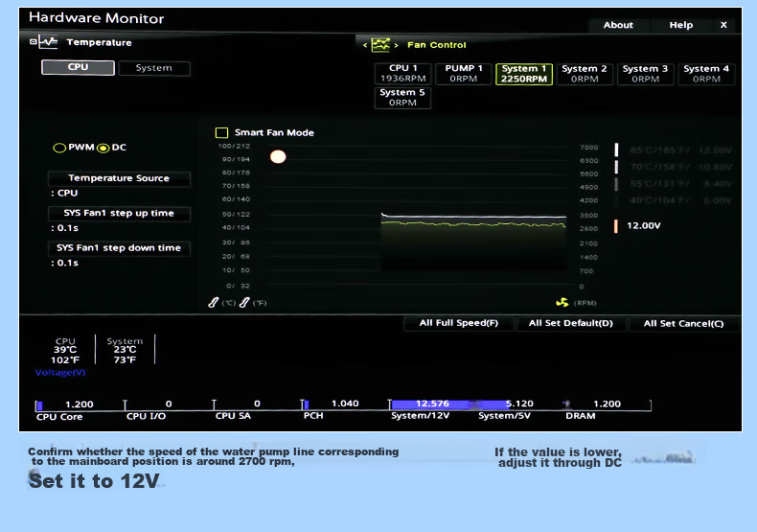Click the Celsius thermometer icon
Image resolution: width=757 pixels, height=532 pixels.
coord(214,303)
